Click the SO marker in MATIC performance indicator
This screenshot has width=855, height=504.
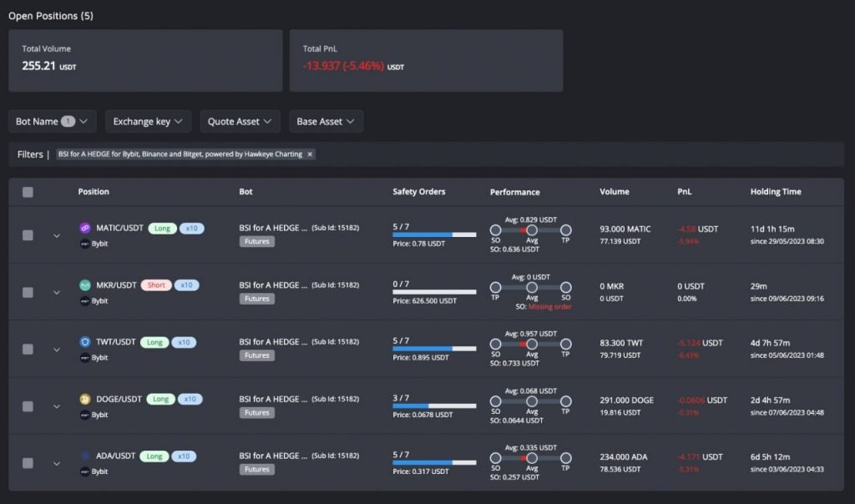496,229
